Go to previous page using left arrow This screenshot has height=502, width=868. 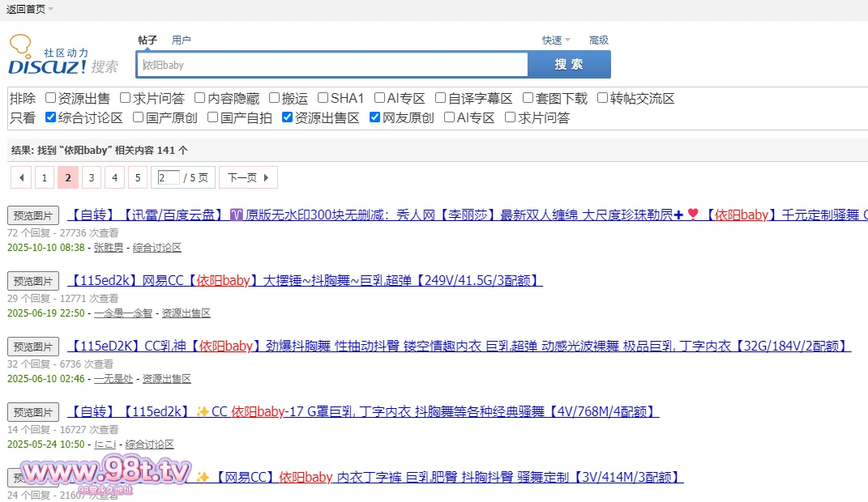pos(22,177)
